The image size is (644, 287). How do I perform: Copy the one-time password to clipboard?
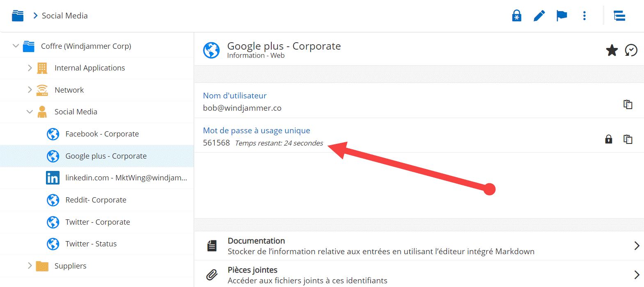[628, 139]
